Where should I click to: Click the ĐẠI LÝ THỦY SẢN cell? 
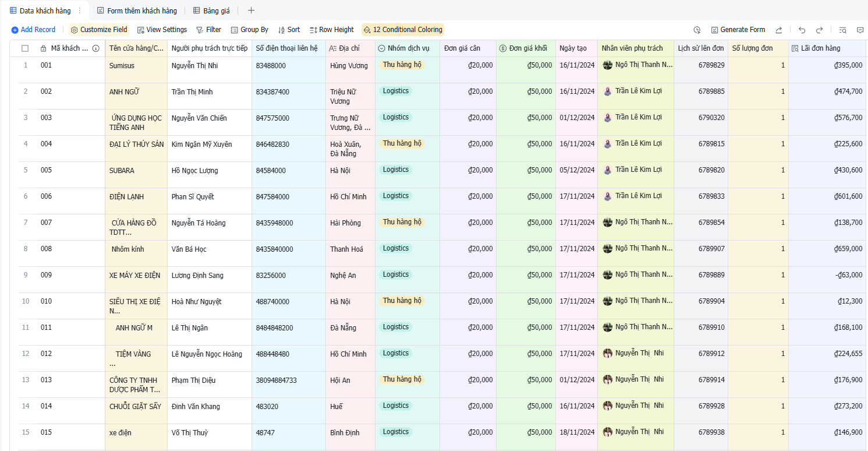(136, 149)
